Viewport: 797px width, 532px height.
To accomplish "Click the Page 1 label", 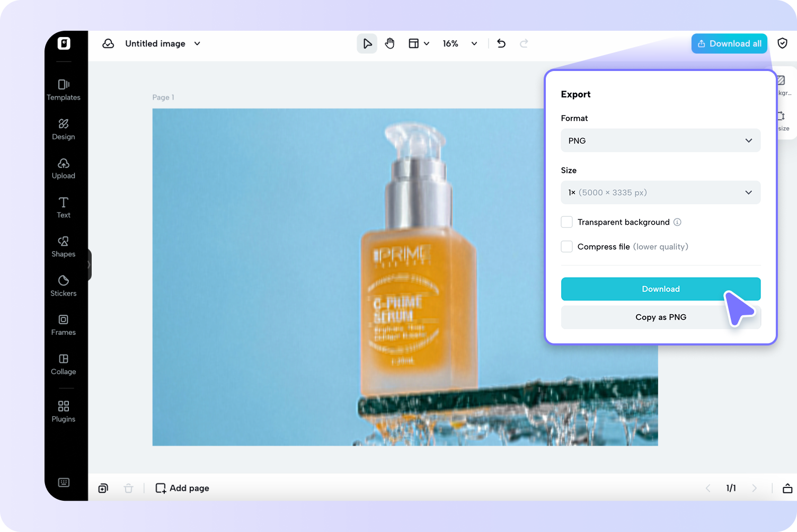I will coord(163,97).
